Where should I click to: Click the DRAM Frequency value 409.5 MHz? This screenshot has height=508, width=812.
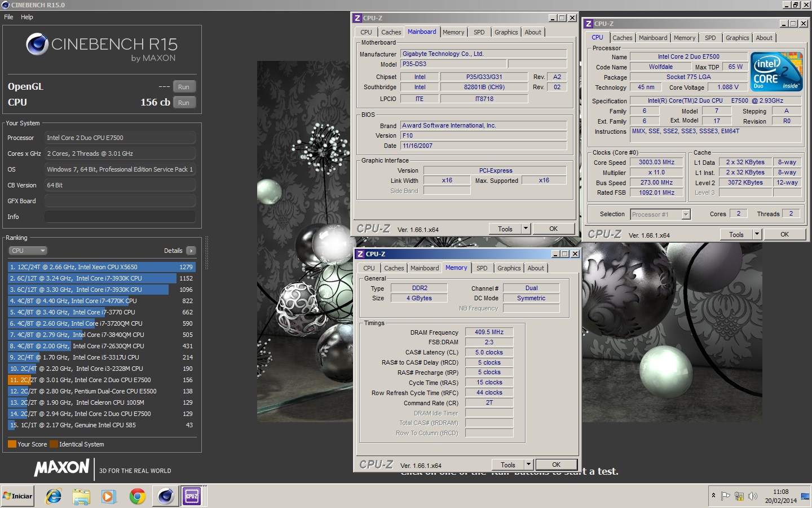489,332
